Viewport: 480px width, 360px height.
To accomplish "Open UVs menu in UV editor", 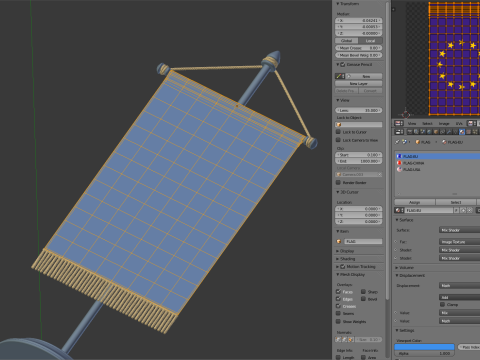I will click(x=459, y=123).
